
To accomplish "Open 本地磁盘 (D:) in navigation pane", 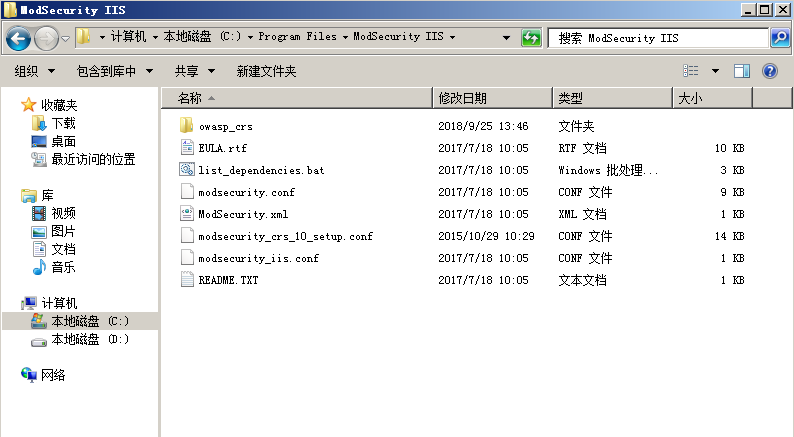I will (x=90, y=339).
